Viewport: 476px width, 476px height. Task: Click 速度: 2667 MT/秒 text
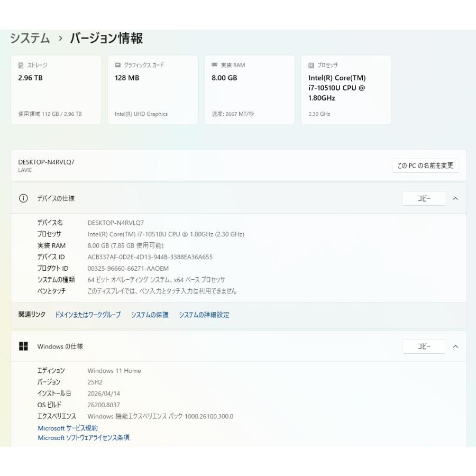(233, 114)
